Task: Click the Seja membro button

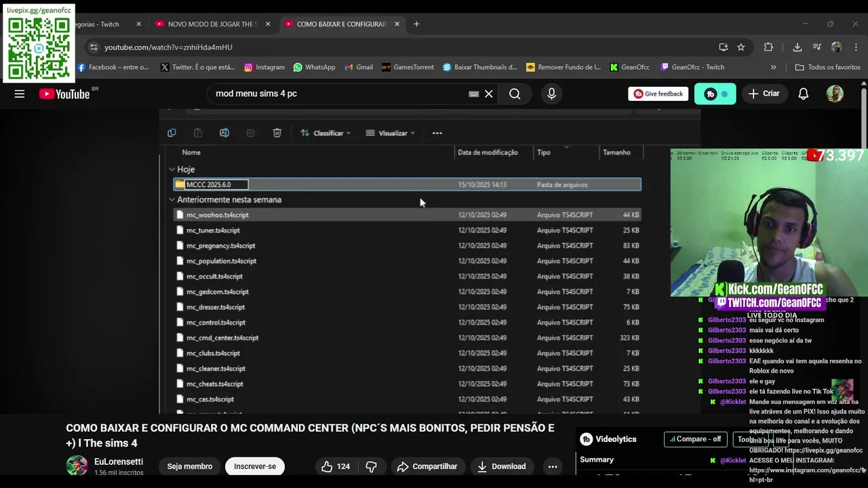Action: (x=190, y=466)
